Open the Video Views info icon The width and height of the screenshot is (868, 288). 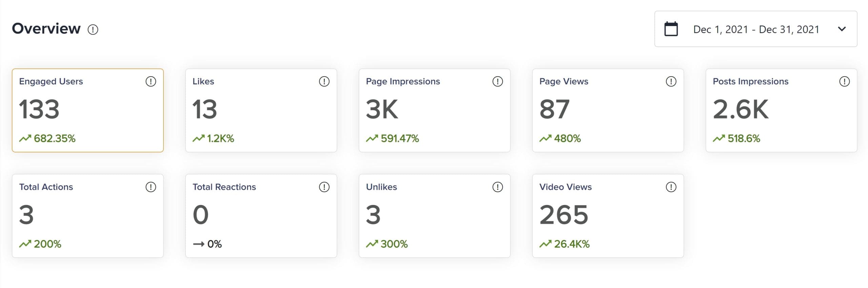pyautogui.click(x=671, y=187)
